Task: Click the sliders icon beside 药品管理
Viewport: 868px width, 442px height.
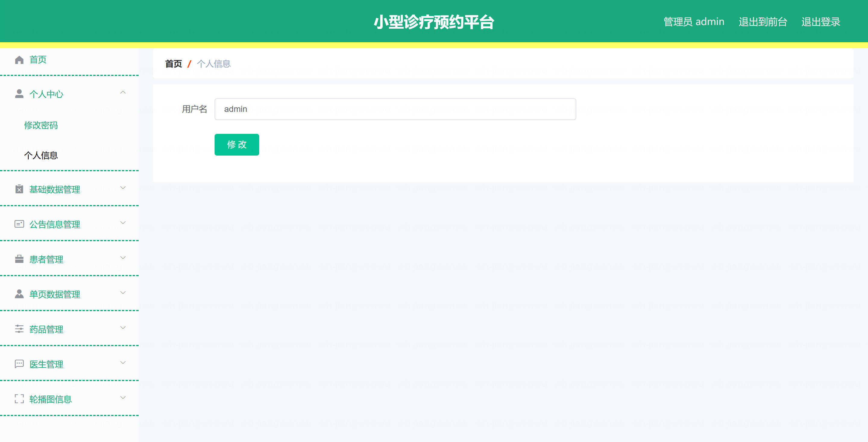Action: 19,329
